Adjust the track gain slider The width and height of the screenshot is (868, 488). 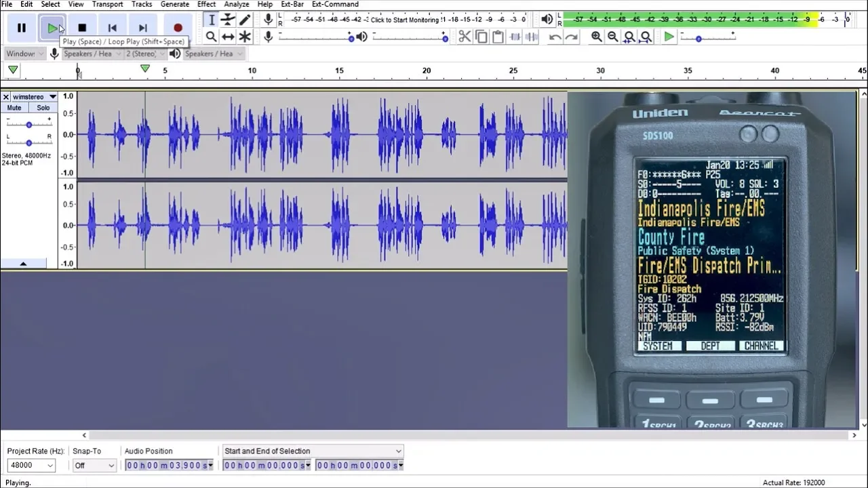tap(28, 125)
